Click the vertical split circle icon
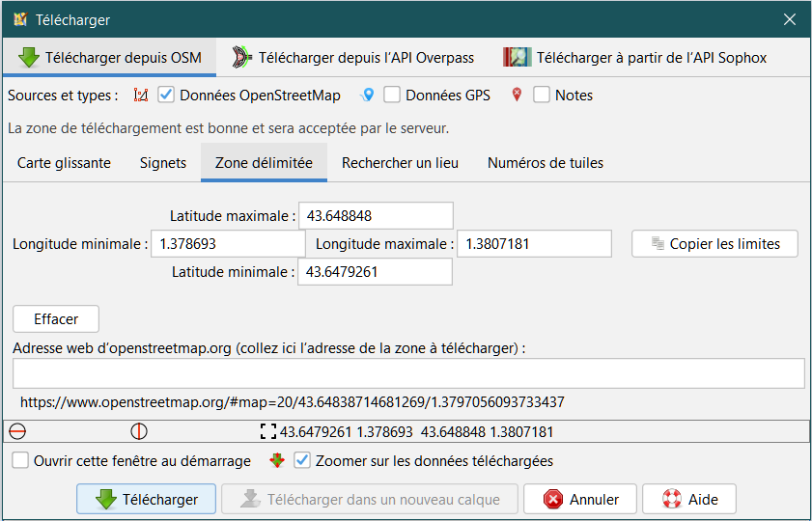 139,432
